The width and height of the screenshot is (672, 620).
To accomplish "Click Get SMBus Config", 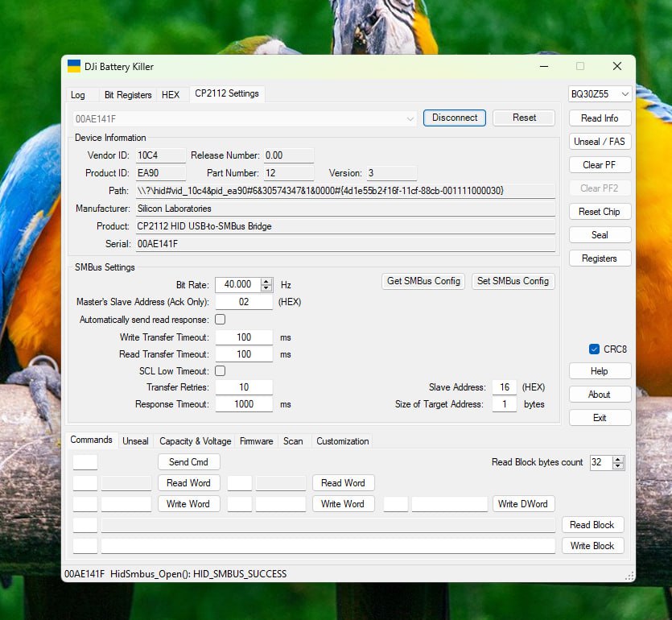I will tap(423, 281).
